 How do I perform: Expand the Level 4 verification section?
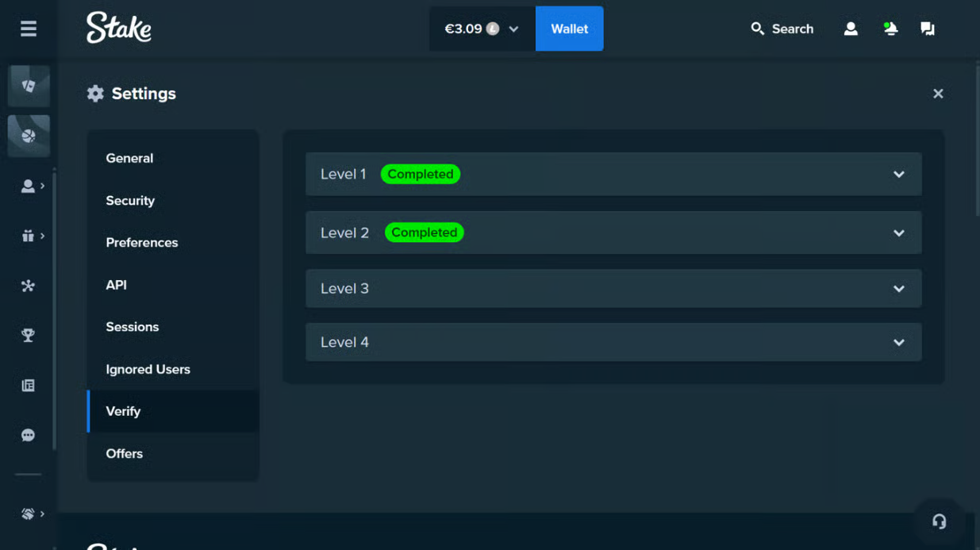[613, 342]
